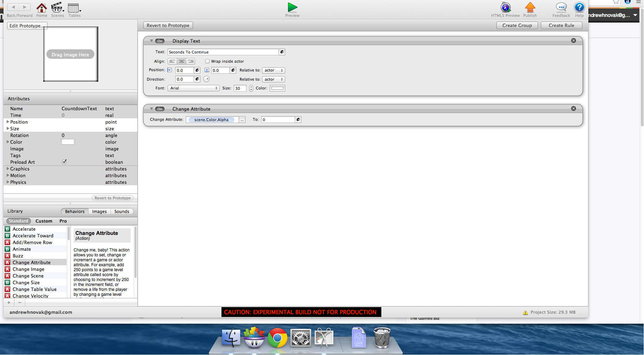Uncheck the Preload Art checkbox
The width and height of the screenshot is (644, 355).
[x=64, y=162]
